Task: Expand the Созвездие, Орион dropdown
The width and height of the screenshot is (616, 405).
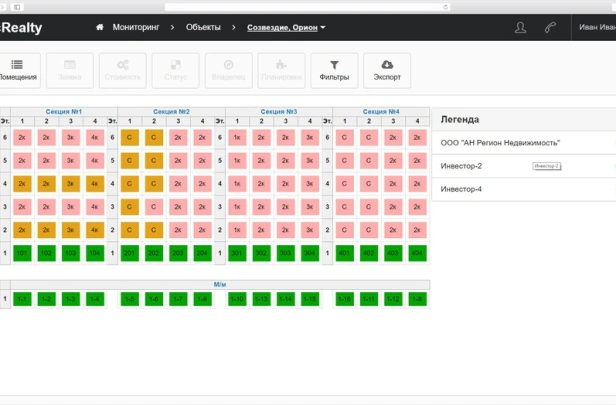Action: click(286, 27)
